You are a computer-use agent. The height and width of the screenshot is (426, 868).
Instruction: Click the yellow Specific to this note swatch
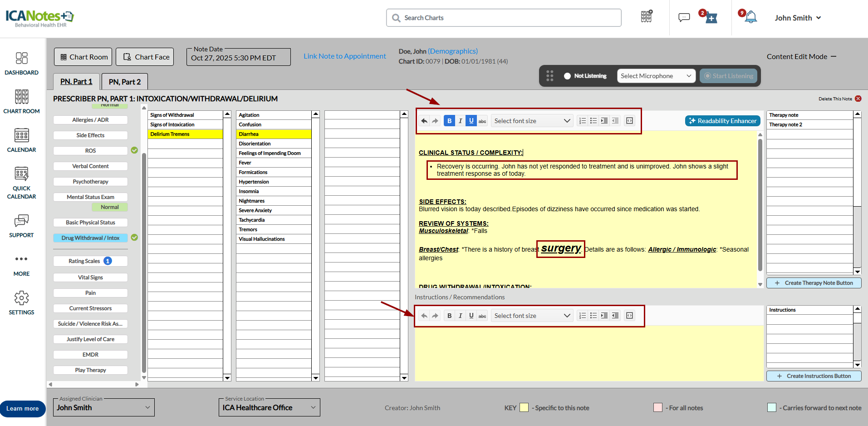coord(524,407)
